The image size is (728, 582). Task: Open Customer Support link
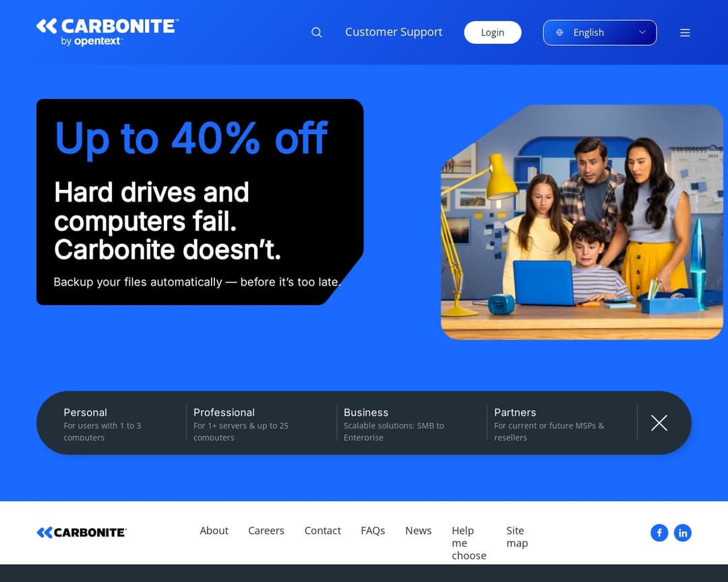coord(394,32)
